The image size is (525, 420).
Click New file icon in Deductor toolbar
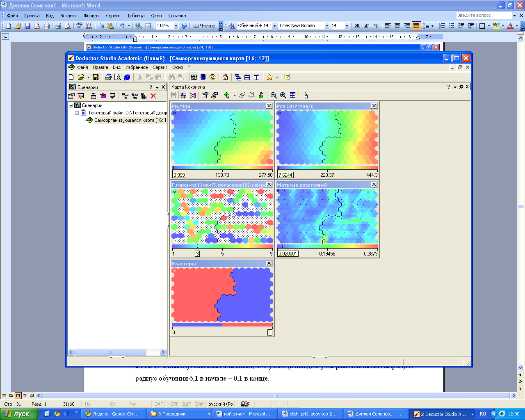(x=71, y=77)
